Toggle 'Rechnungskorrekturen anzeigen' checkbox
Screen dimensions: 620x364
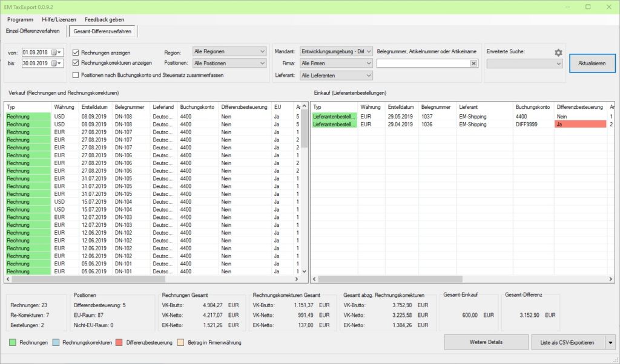point(76,63)
